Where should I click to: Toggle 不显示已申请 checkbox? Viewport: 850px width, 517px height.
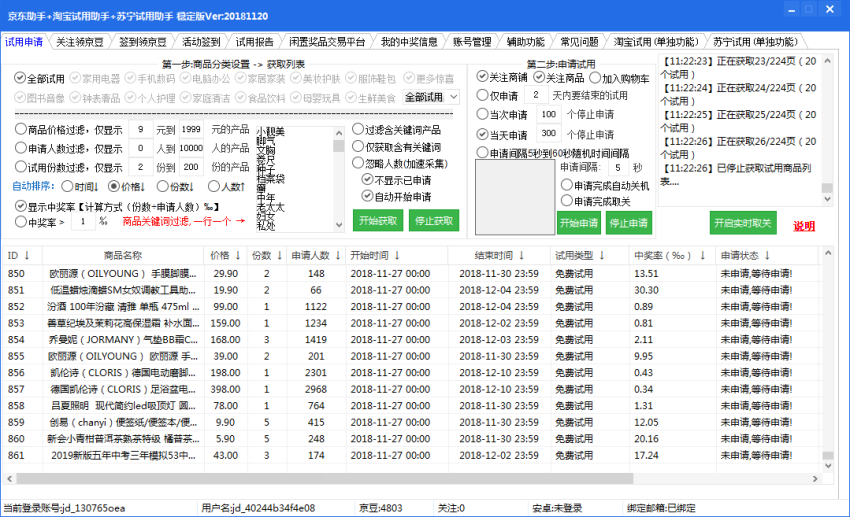pyautogui.click(x=368, y=179)
